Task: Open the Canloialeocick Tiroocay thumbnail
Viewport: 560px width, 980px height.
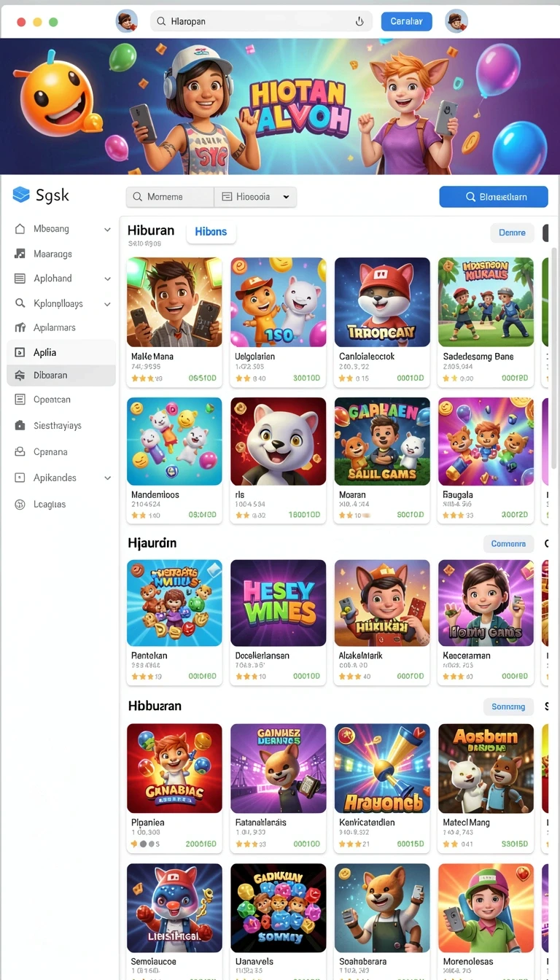Action: click(382, 302)
